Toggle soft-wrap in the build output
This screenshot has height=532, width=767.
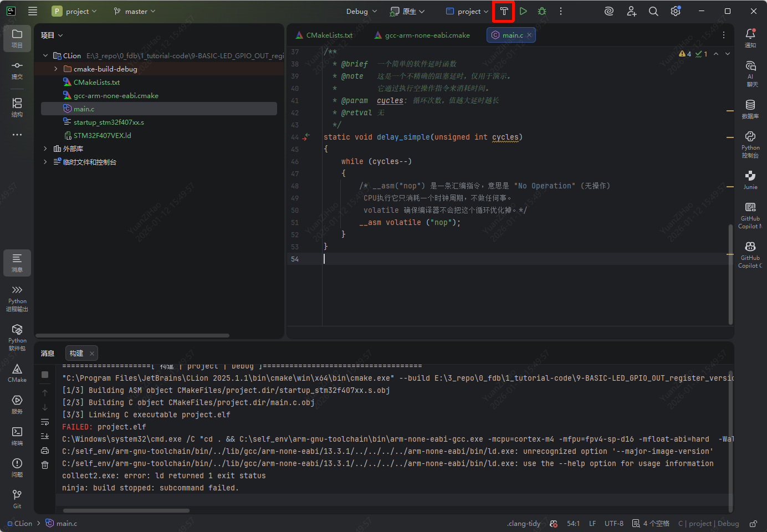pos(45,422)
